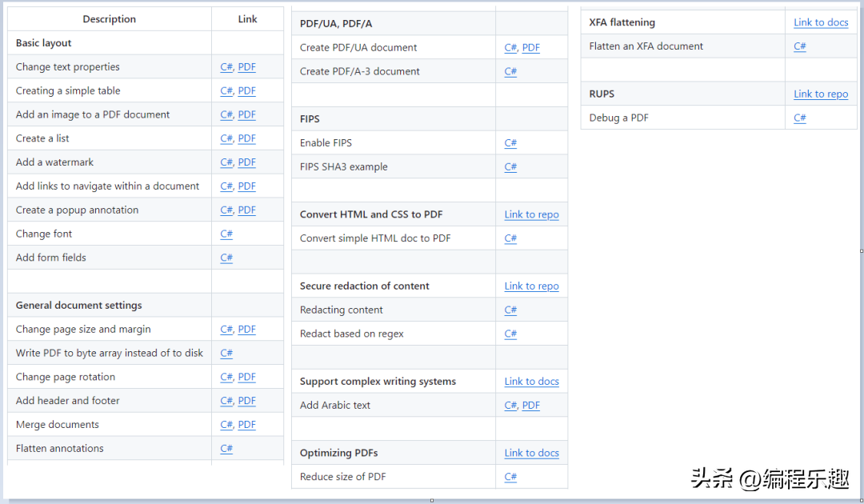Open PDF link for Add Arabic text

pyautogui.click(x=531, y=406)
